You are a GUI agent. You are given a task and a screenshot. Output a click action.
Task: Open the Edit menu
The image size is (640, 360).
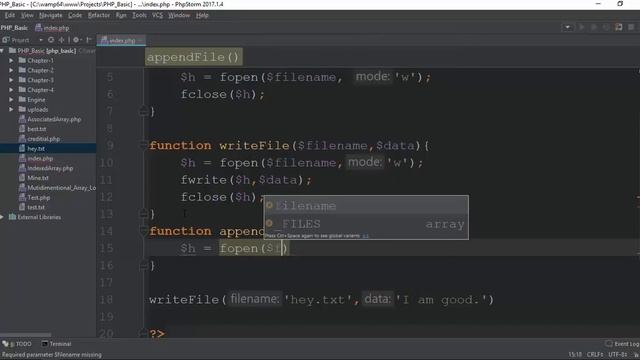[x=10, y=15]
